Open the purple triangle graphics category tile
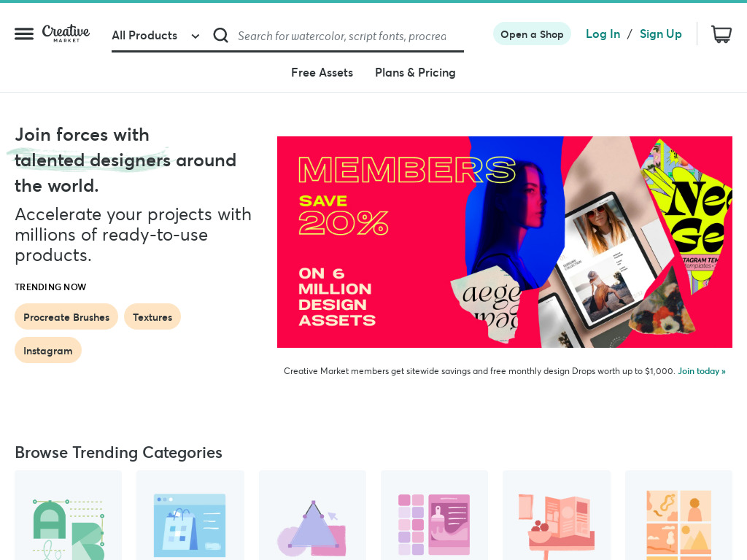Image resolution: width=747 pixels, height=560 pixels. (x=312, y=516)
